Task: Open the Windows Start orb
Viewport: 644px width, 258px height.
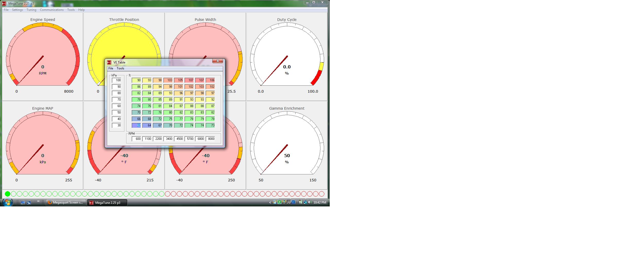Action: (x=7, y=203)
